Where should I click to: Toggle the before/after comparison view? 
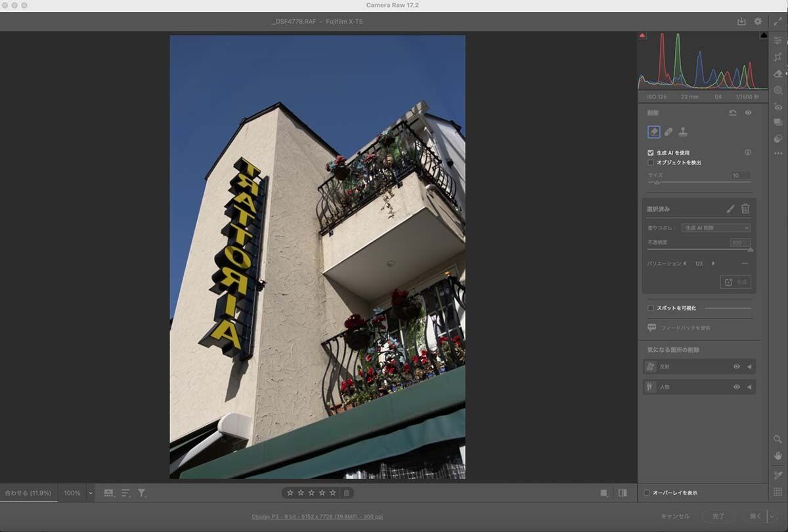623,493
